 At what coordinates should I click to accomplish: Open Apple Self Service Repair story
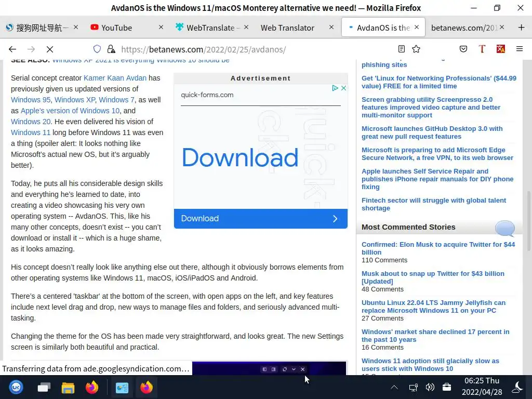pyautogui.click(x=437, y=179)
